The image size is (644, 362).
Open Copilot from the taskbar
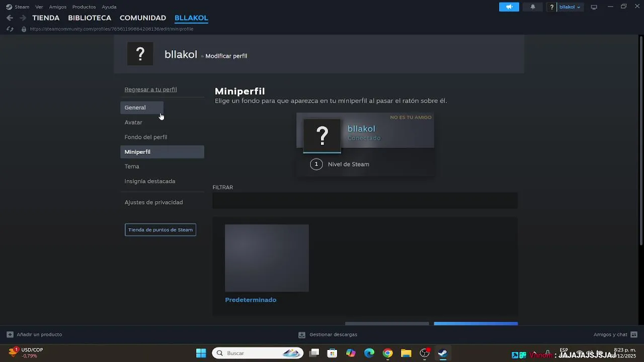[351, 353]
